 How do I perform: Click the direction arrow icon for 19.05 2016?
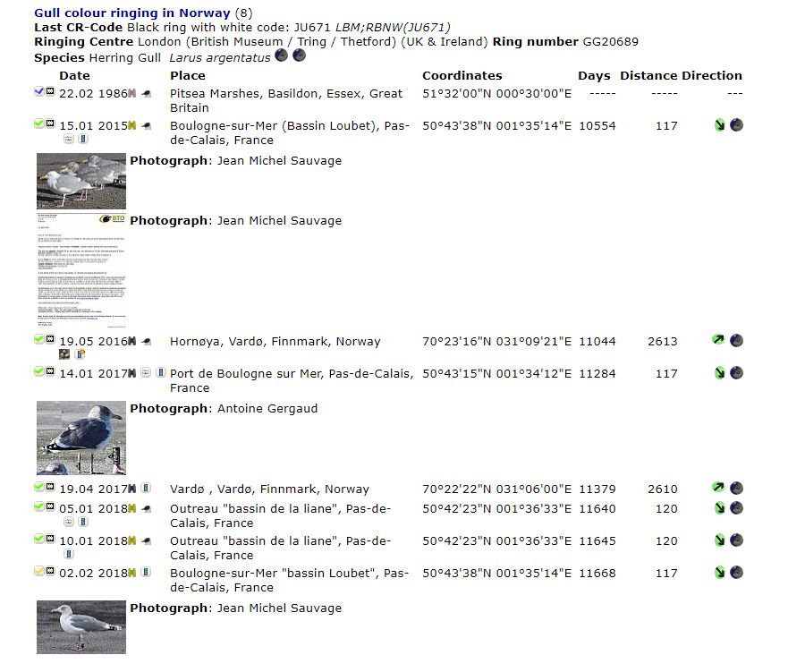click(x=719, y=341)
